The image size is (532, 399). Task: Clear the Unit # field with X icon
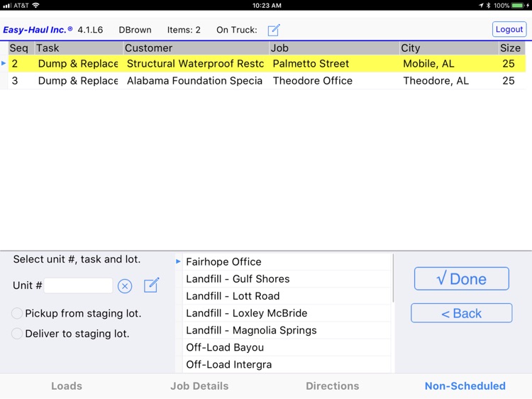(x=125, y=286)
